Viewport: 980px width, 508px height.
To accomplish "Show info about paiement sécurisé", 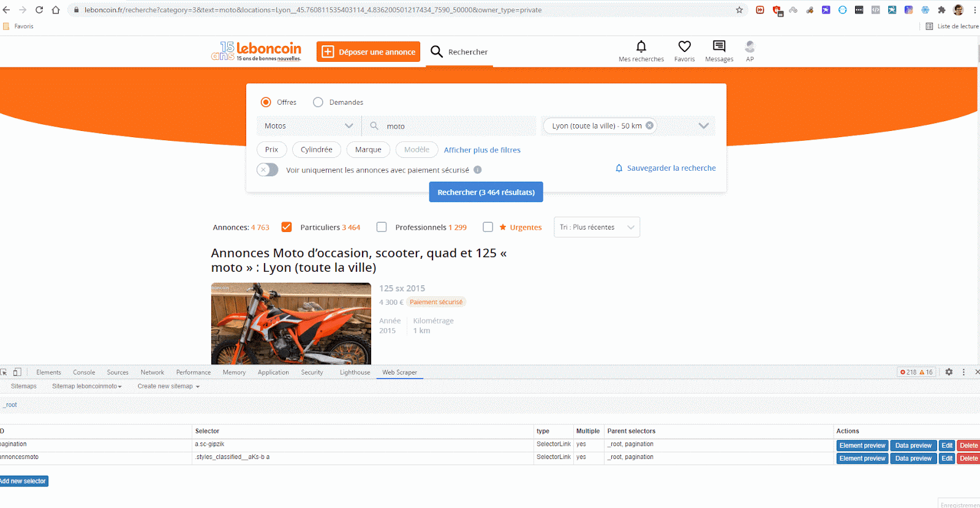I will coord(478,170).
